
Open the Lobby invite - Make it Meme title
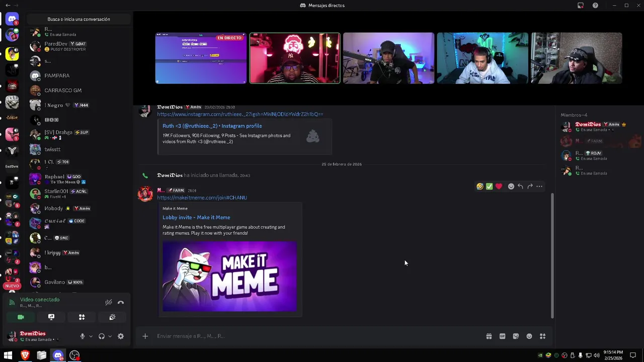196,217
